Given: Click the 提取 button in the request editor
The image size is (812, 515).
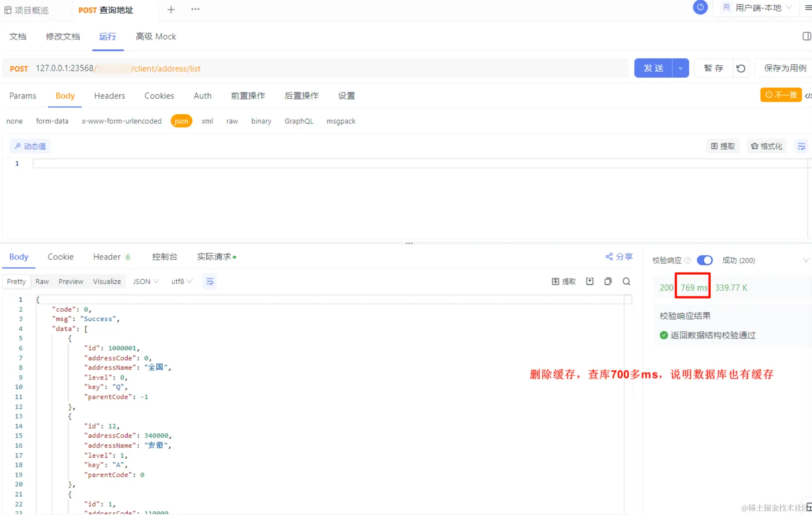Looking at the screenshot, I should coord(723,146).
